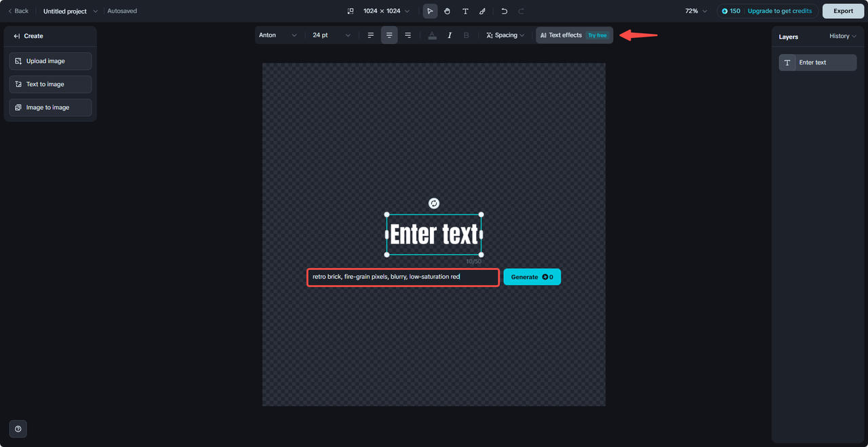The image size is (868, 447).
Task: Open the 1024 × 1024 canvas size dropdown
Action: click(386, 11)
